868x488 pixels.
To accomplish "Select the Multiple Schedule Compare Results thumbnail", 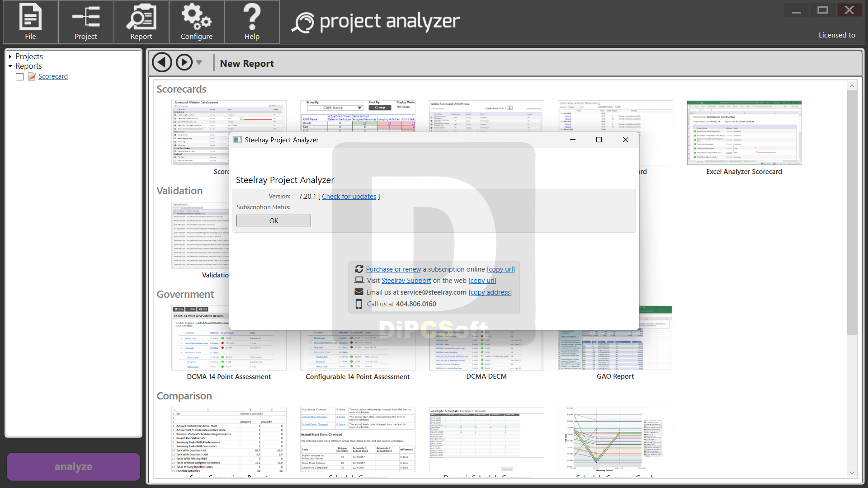I will tap(486, 439).
